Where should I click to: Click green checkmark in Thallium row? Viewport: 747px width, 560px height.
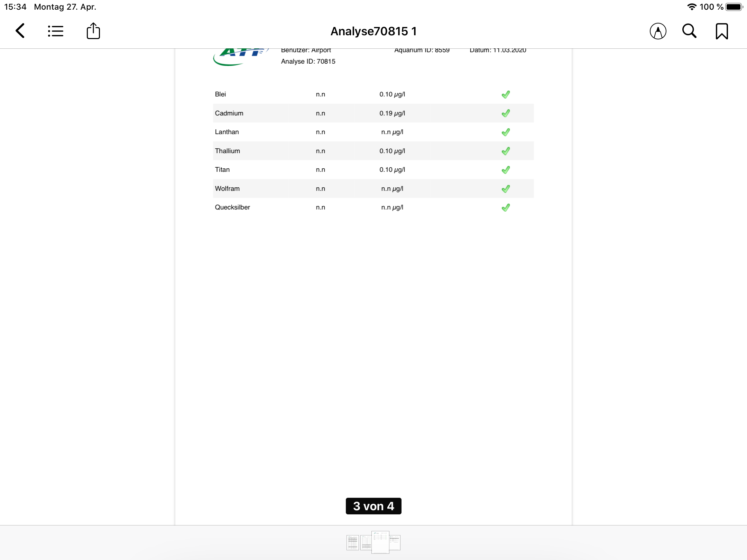coord(506,151)
